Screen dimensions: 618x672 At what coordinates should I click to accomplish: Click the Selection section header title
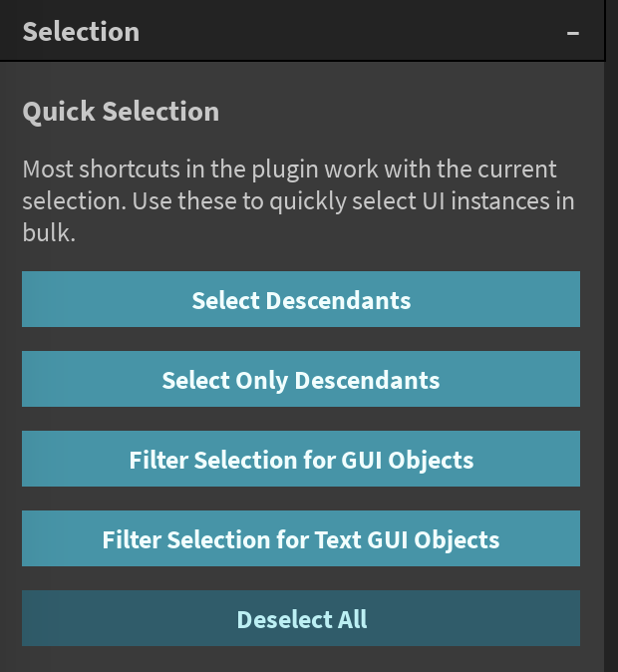pyautogui.click(x=81, y=32)
